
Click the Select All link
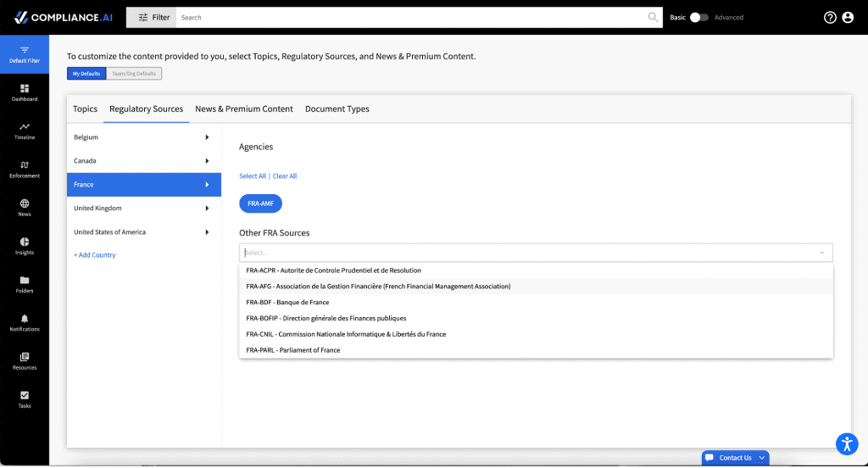253,176
